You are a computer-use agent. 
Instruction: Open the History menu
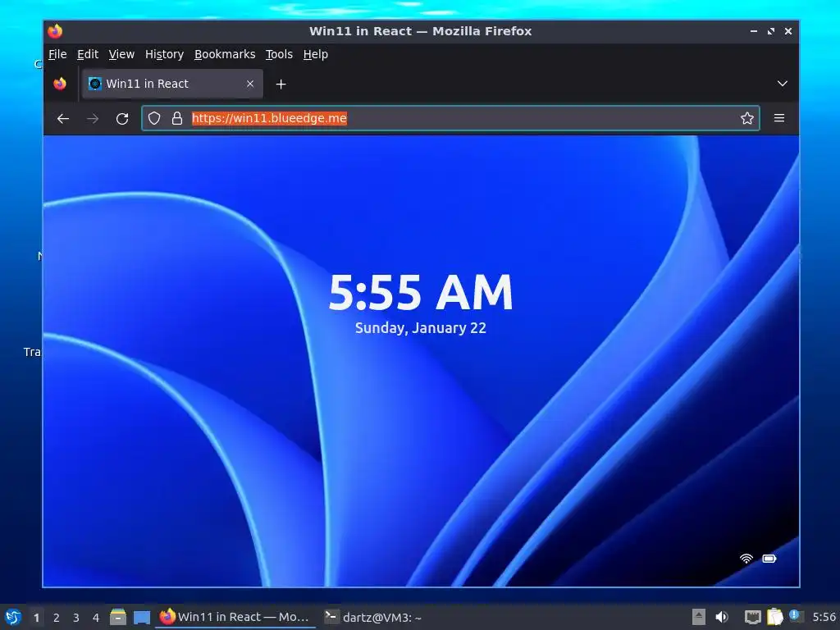[x=164, y=54]
